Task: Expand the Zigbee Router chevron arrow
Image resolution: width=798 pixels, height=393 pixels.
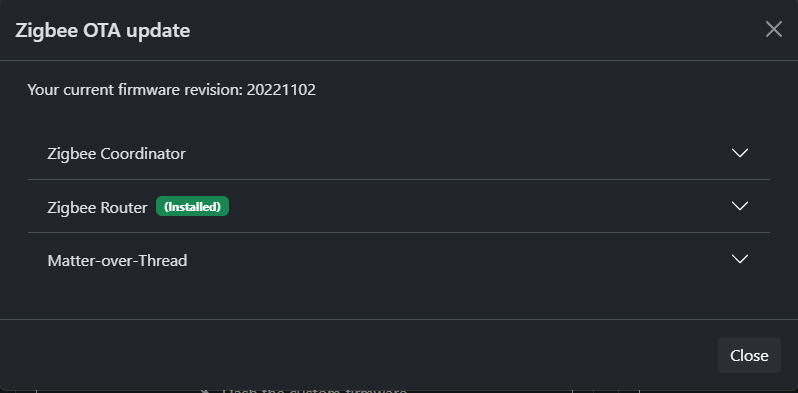Action: (739, 206)
